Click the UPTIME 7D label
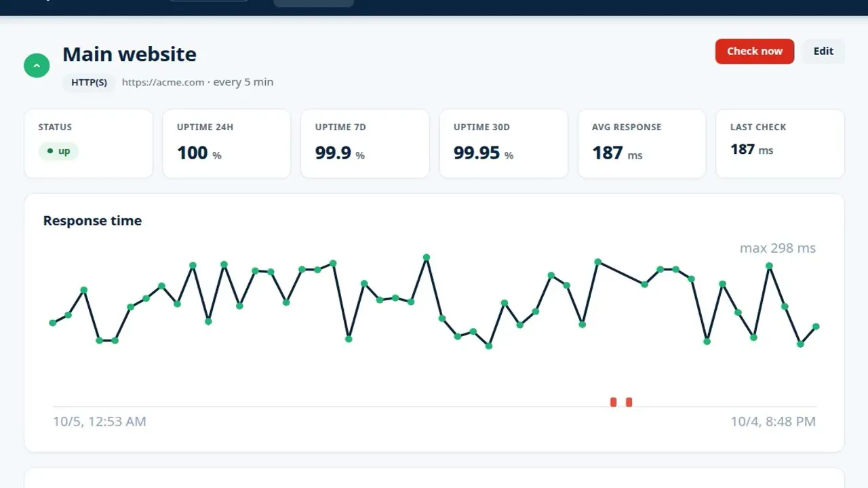Screen dimensions: 868x488 pos(340,127)
